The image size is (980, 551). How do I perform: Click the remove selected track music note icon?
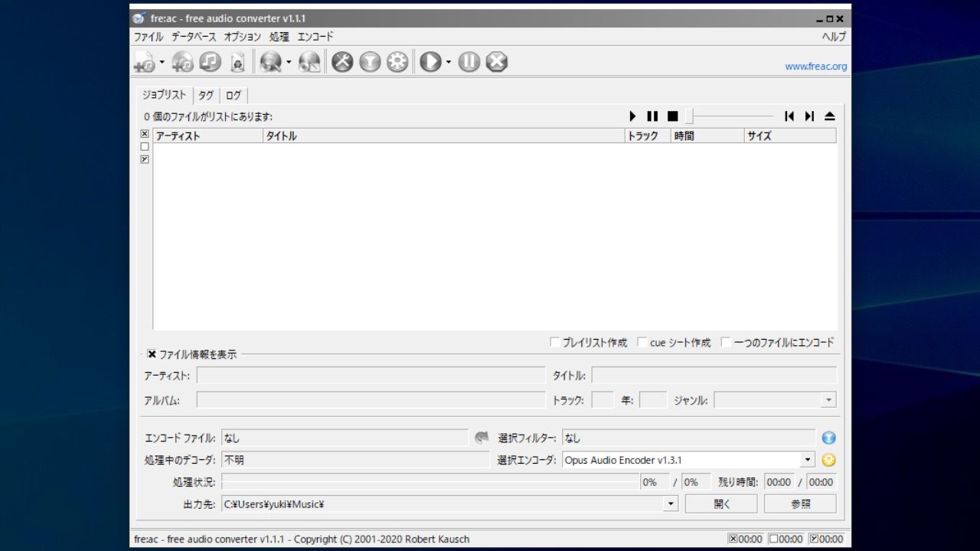point(210,62)
